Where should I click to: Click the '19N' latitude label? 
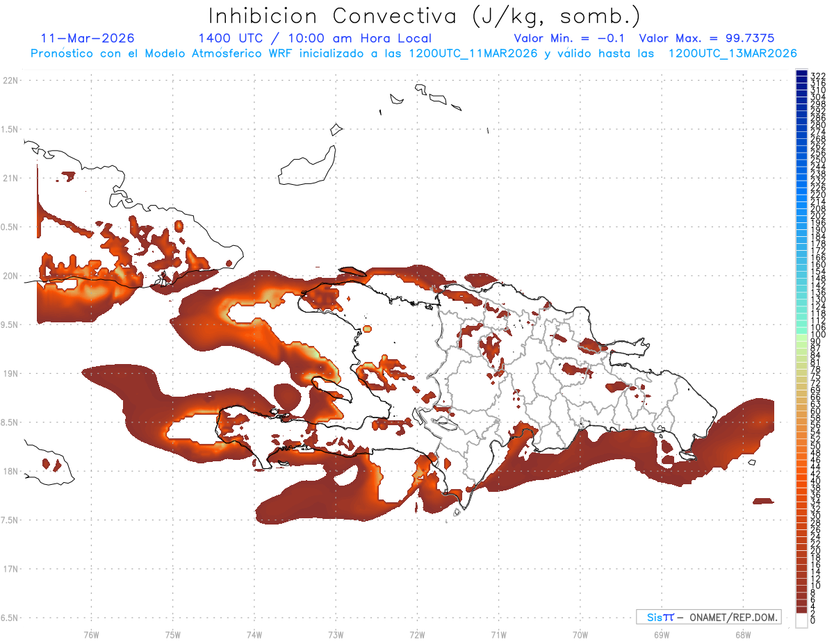[x=10, y=373]
